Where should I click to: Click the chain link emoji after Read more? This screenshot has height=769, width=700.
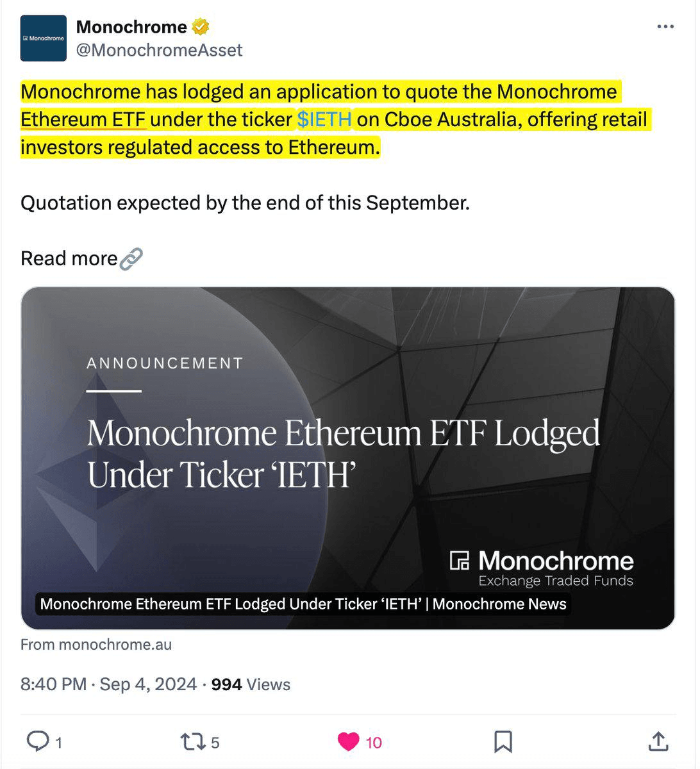pyautogui.click(x=131, y=259)
